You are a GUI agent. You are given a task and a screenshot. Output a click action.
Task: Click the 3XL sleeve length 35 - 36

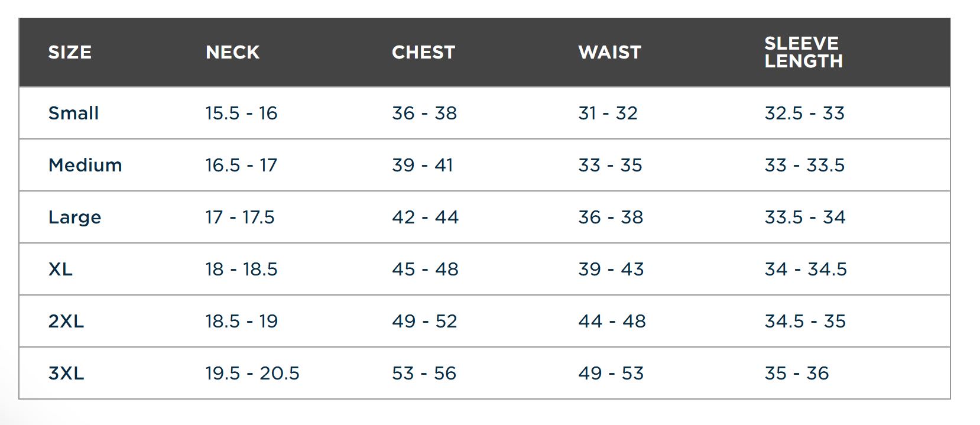click(797, 373)
